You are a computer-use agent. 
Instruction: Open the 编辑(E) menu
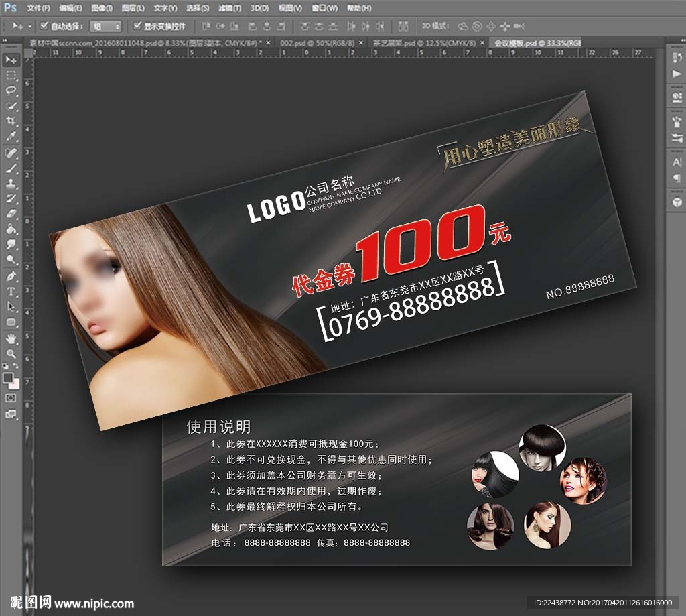(70, 8)
